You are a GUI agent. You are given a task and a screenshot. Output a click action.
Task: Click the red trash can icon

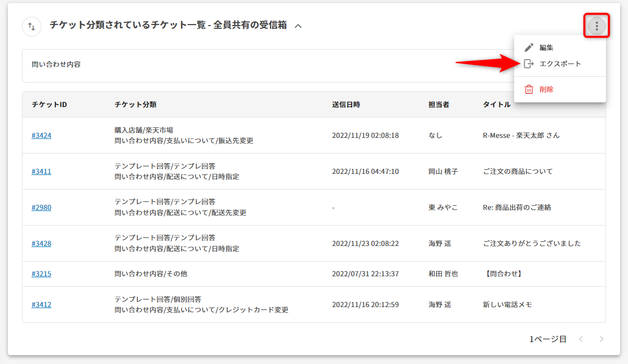click(x=529, y=89)
